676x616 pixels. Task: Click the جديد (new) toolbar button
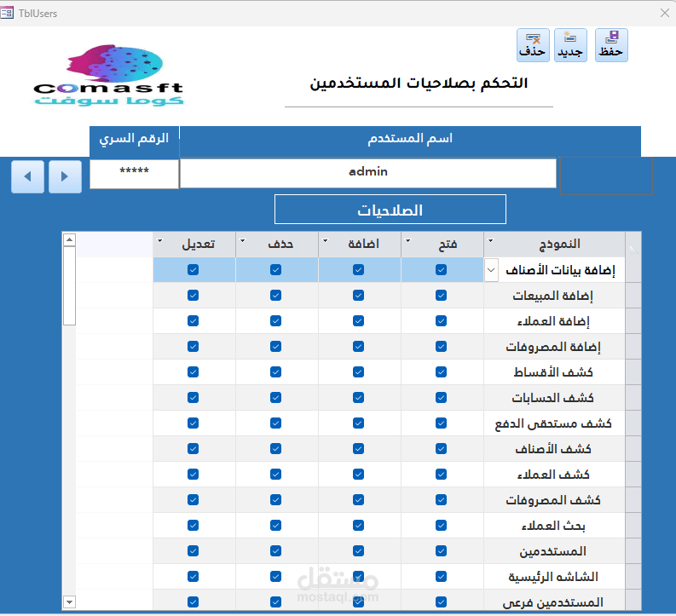570,45
